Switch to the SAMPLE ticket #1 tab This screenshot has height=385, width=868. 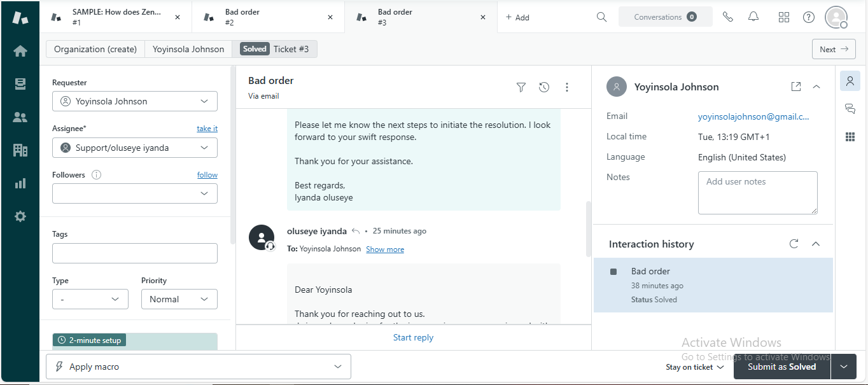[115, 17]
